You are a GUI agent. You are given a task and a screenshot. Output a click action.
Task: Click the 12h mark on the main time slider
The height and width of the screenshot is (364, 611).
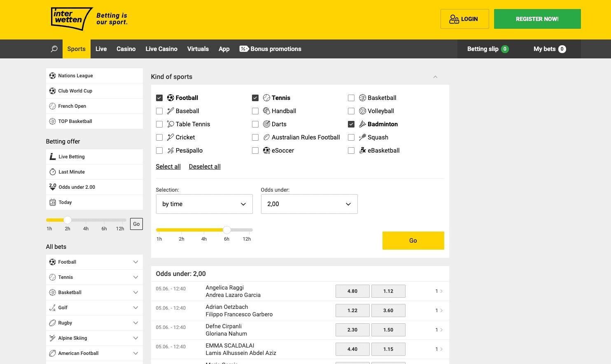coord(247,239)
